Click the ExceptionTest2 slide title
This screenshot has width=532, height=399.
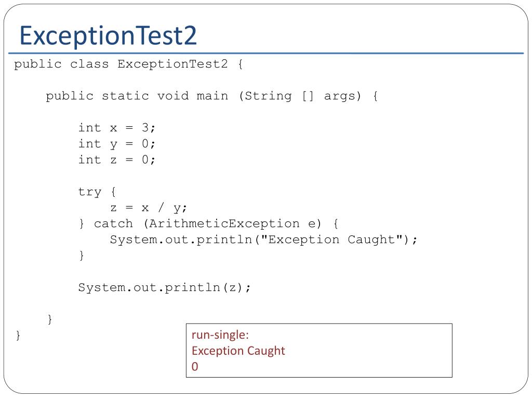coord(108,36)
